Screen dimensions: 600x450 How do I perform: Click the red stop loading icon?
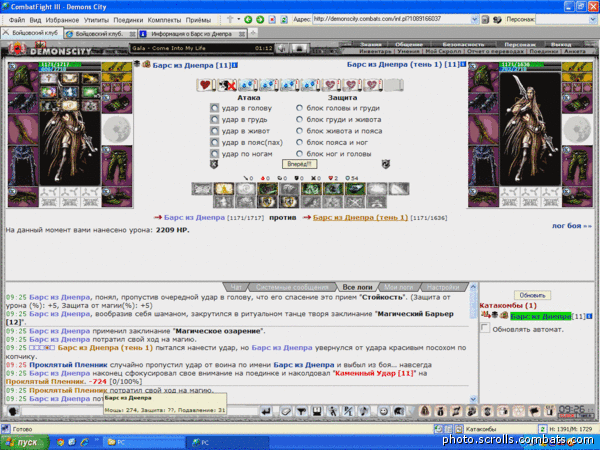click(x=272, y=20)
